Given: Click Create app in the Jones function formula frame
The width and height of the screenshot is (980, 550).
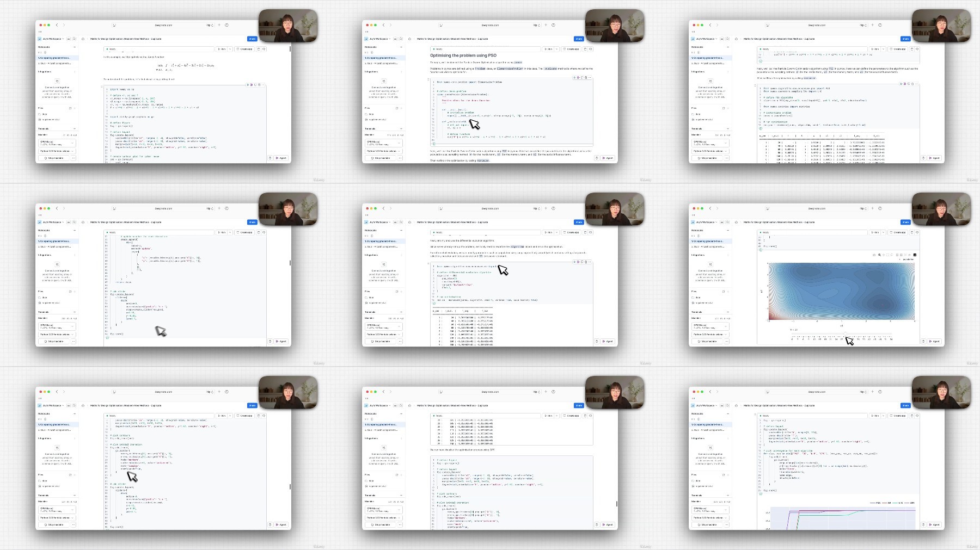Looking at the screenshot, I should tap(244, 49).
